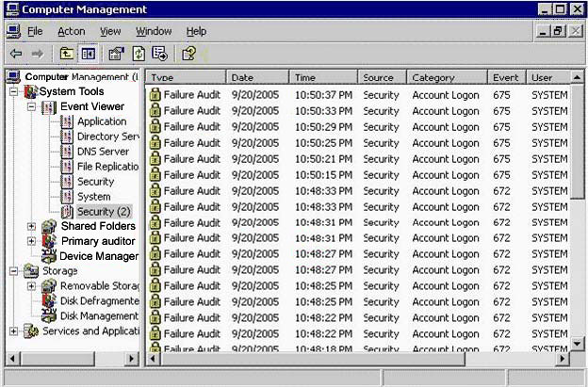Select the Application log icon
The image size is (588, 387).
tap(67, 121)
